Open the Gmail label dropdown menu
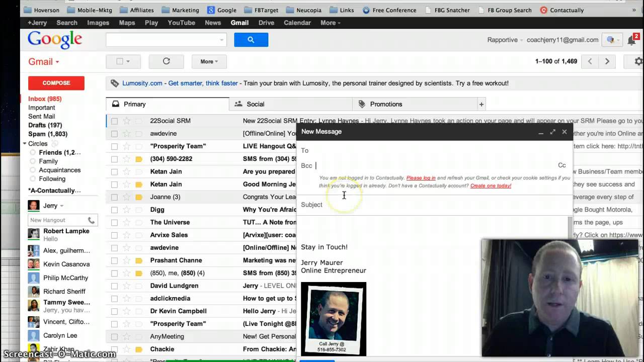Screen dimensions: 644x362 click(44, 61)
